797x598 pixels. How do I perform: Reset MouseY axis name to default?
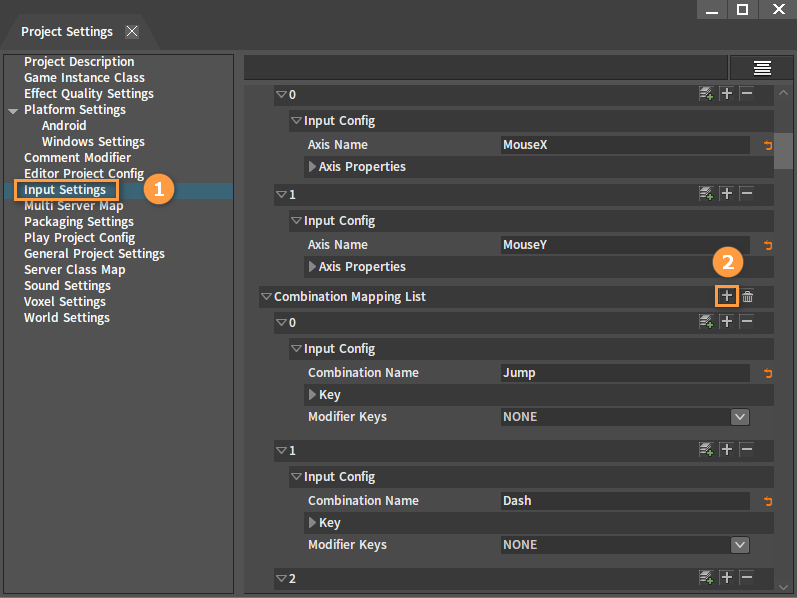pyautogui.click(x=768, y=245)
